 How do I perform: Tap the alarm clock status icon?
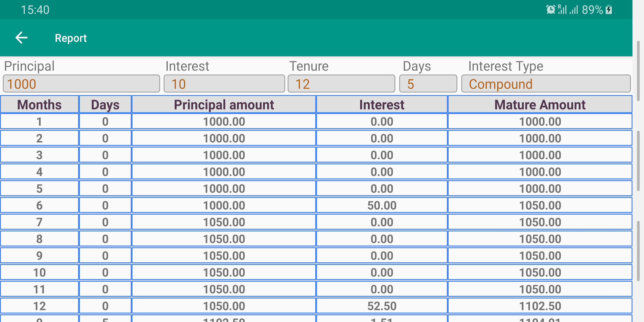551,10
